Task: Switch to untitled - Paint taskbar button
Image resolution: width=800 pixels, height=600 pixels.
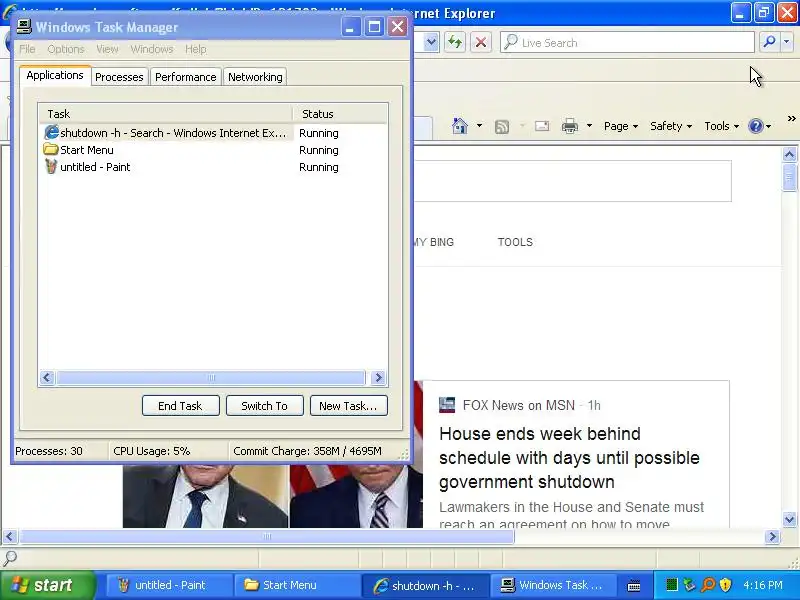Action: [169, 585]
